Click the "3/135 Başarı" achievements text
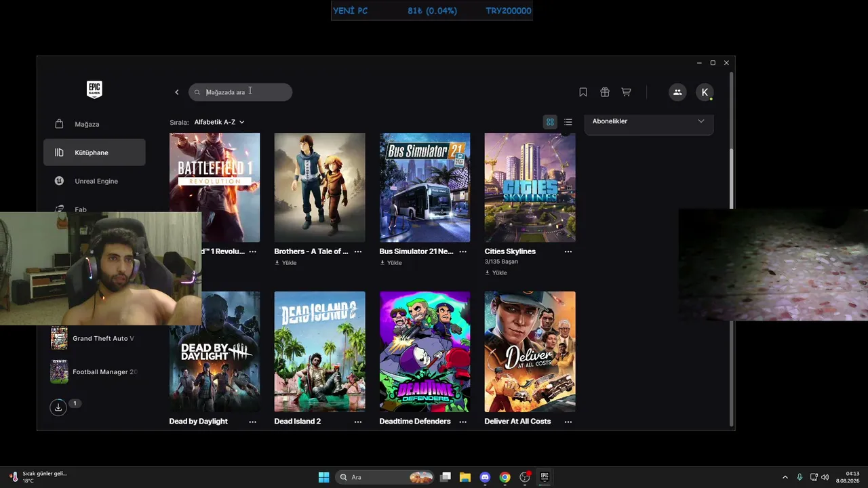 501,262
